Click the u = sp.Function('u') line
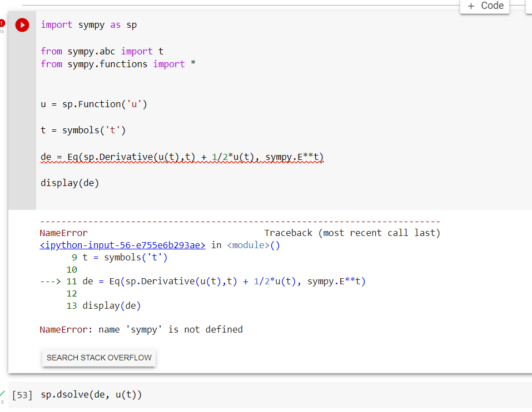Image resolution: width=532 pixels, height=412 pixels. coord(94,104)
